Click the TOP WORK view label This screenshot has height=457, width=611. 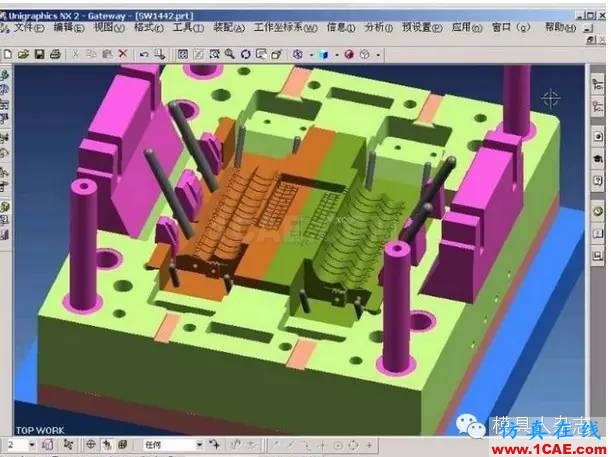pyautogui.click(x=40, y=431)
